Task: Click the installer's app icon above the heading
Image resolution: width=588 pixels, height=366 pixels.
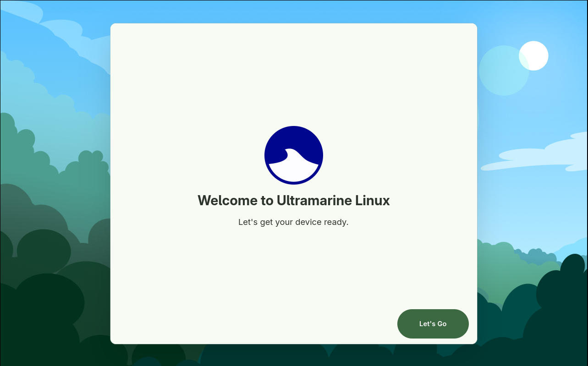Action: coord(293,155)
